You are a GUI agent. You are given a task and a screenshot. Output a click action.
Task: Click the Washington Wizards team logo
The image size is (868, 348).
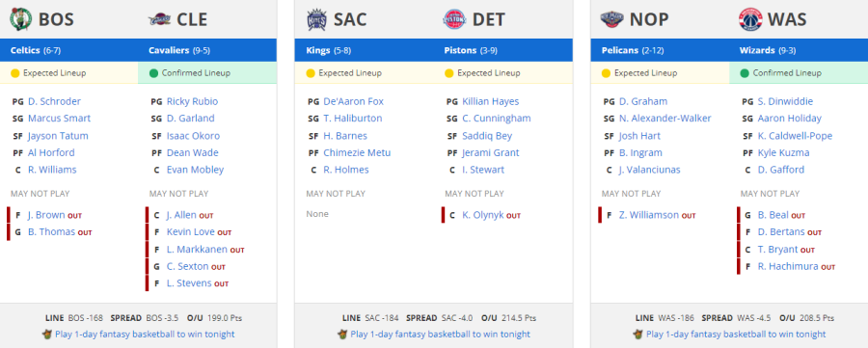coord(750,19)
